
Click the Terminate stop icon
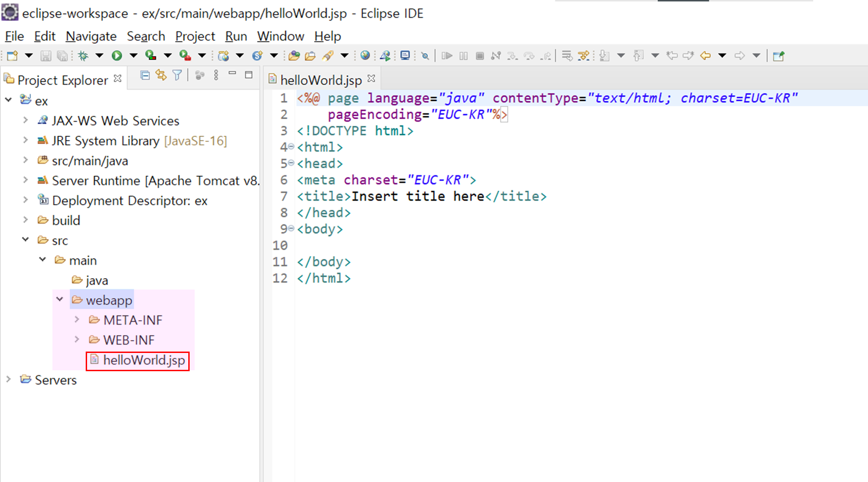pos(480,56)
